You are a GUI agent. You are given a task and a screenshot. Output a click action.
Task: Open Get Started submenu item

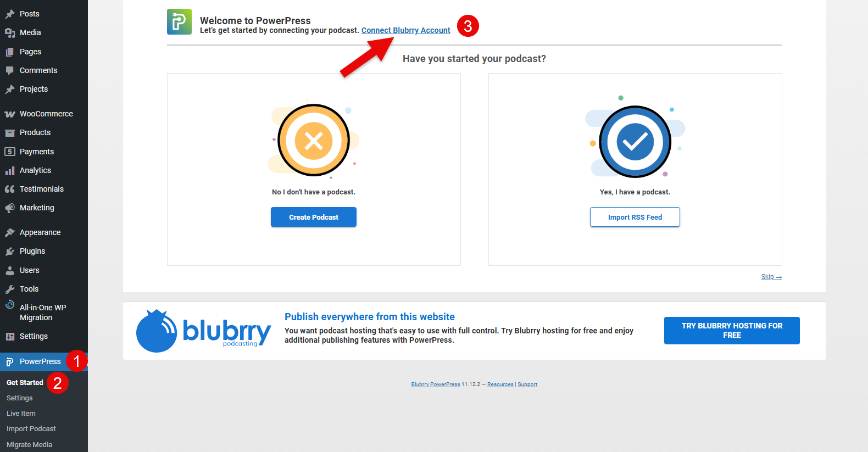click(x=25, y=382)
